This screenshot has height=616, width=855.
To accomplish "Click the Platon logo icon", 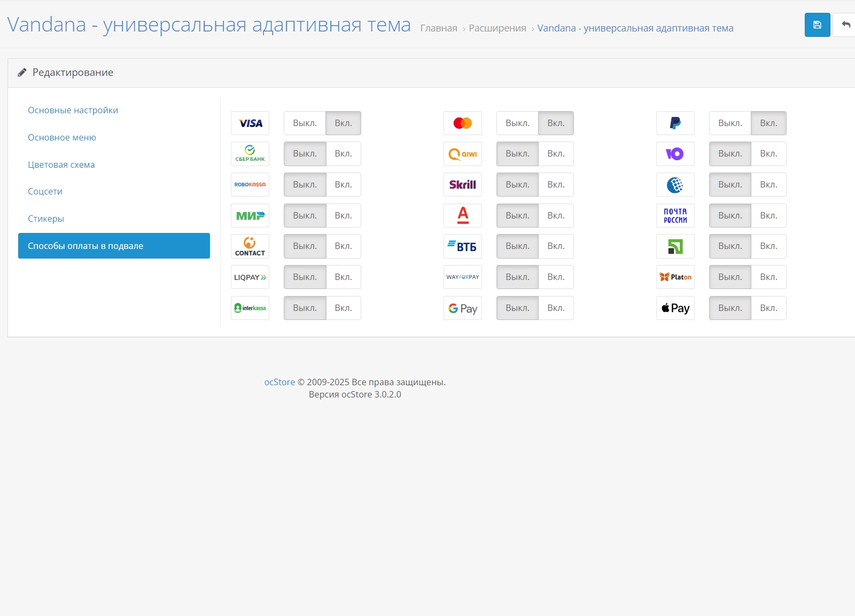I will [x=675, y=277].
